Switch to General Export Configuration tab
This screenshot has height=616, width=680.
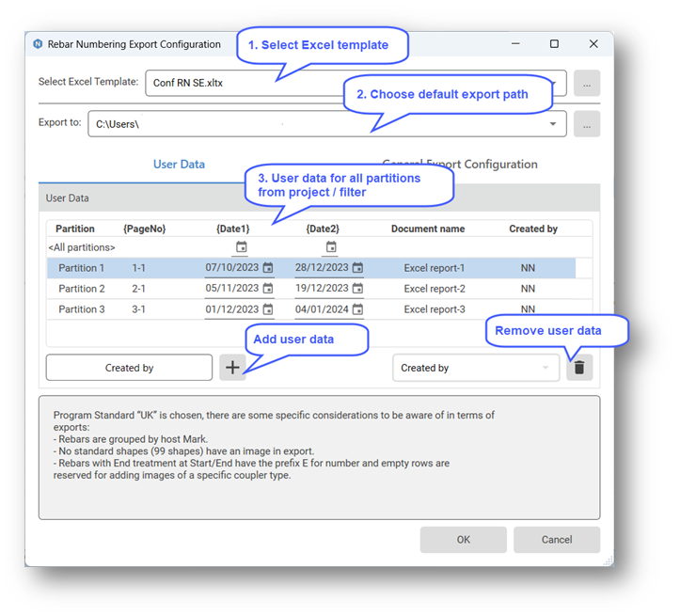click(x=460, y=165)
